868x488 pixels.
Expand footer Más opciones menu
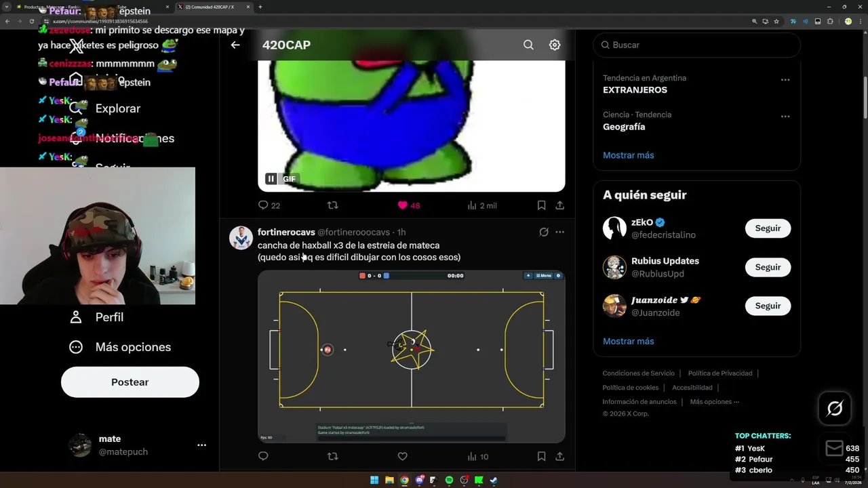coord(715,402)
